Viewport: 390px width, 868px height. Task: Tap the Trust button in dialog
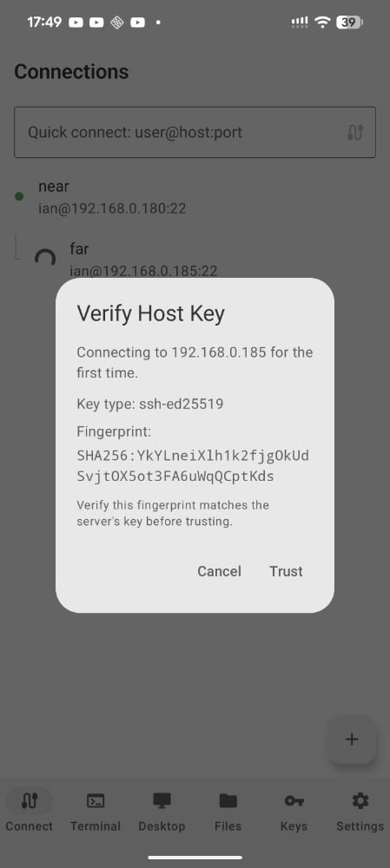pyautogui.click(x=286, y=571)
